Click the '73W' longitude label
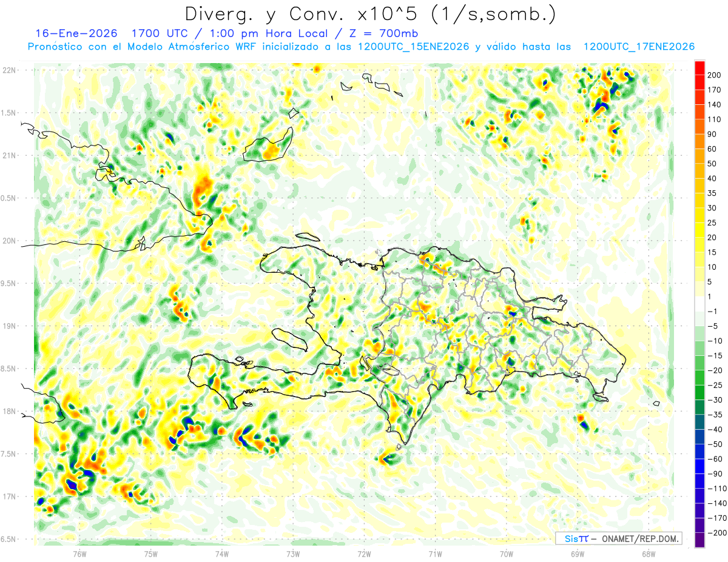 [293, 554]
